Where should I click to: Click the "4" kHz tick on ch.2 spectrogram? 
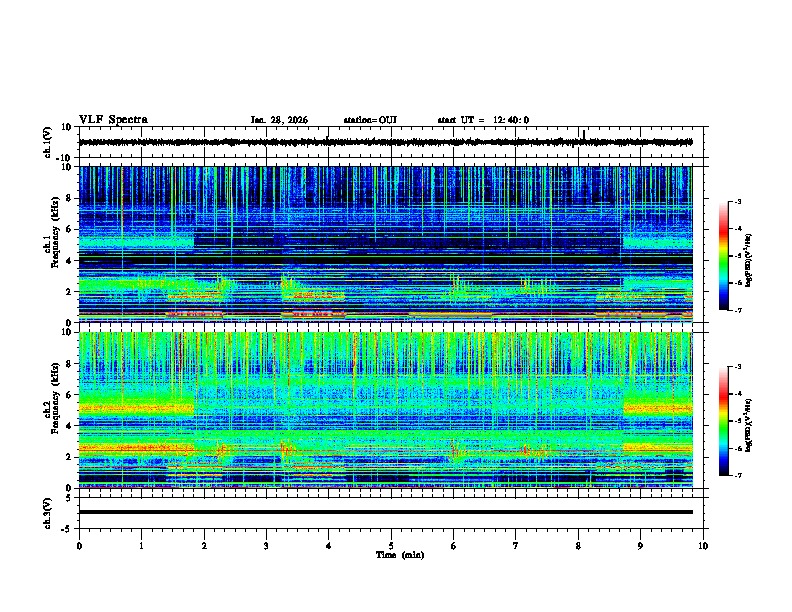pos(70,426)
